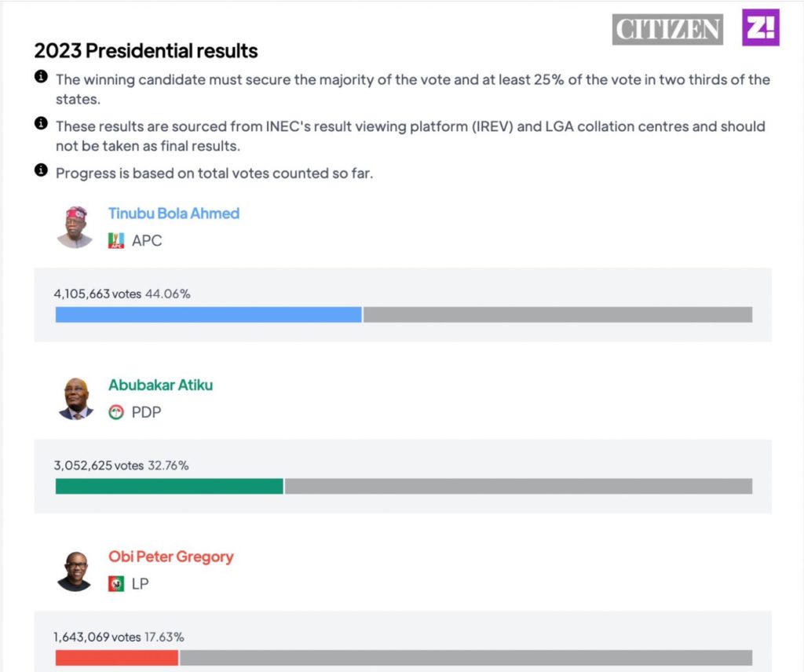Click the LP party logo icon
This screenshot has width=804, height=672.
point(116,583)
